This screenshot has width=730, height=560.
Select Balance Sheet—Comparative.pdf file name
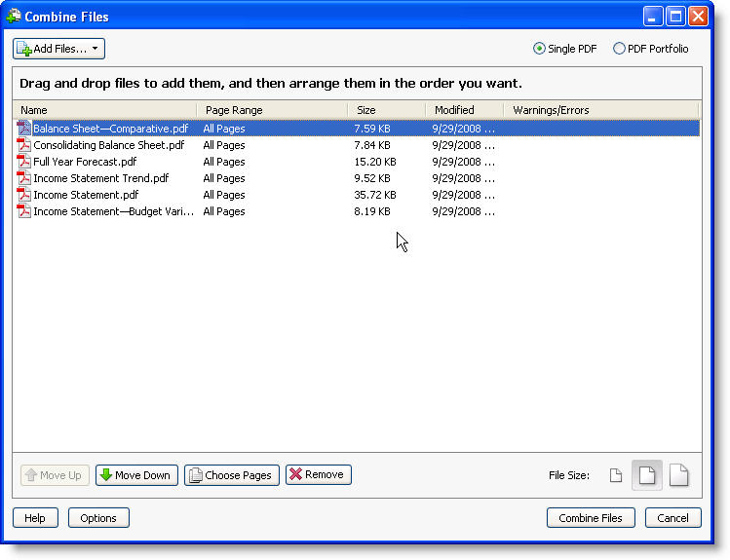[111, 129]
